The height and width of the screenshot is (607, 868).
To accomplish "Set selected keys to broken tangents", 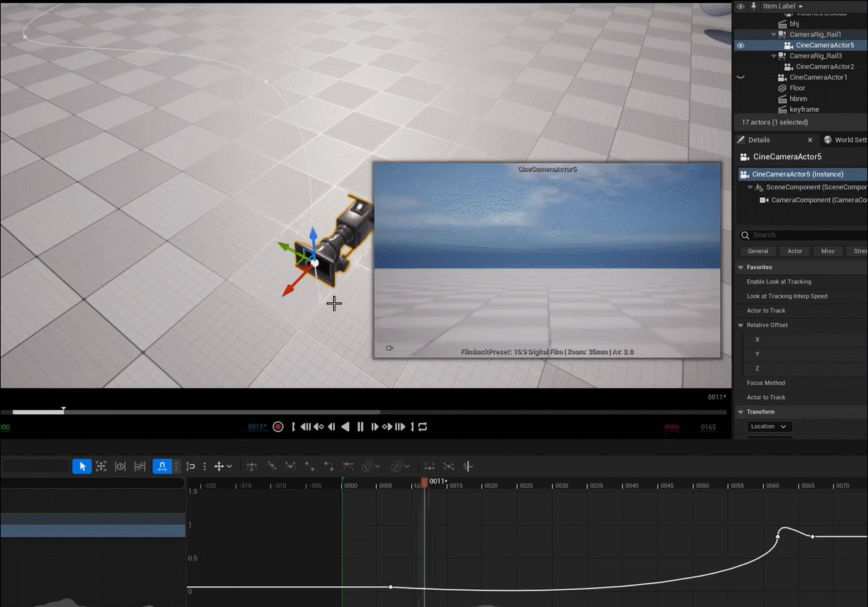I will [x=291, y=466].
